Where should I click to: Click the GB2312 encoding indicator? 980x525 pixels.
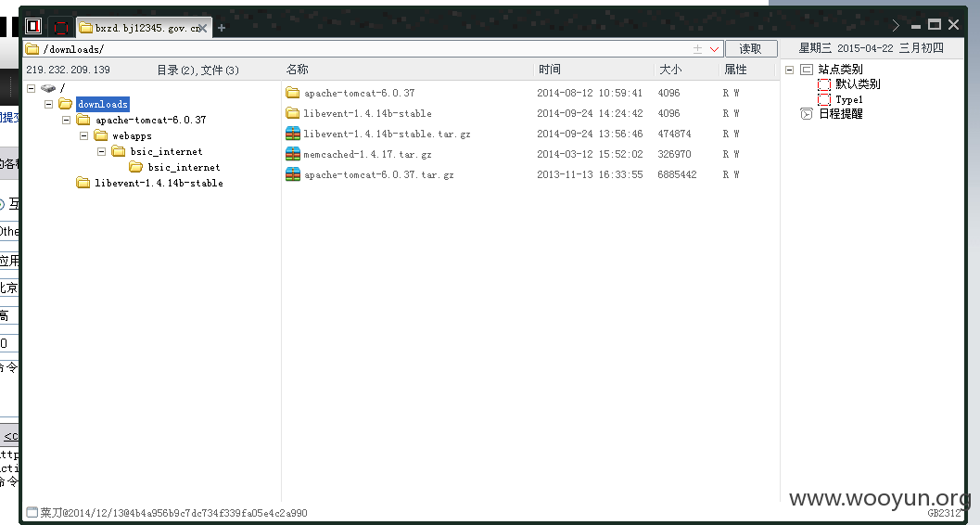pyautogui.click(x=945, y=513)
